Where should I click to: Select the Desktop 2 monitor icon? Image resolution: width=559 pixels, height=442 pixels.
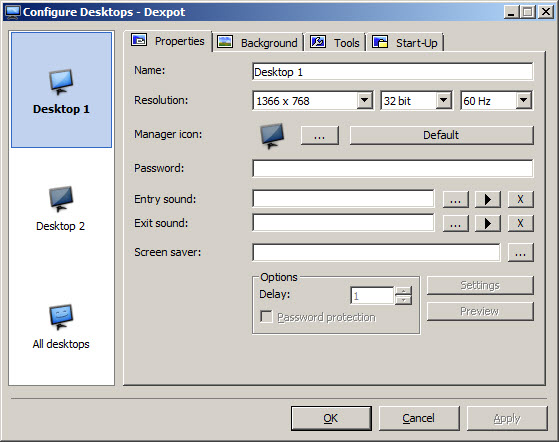[61, 199]
